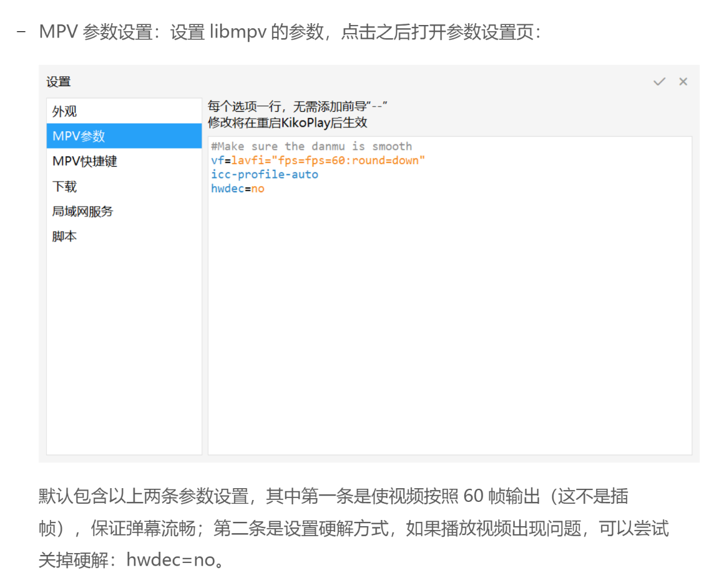Click the hint 修改将在重启KikoPlay后生效
Screen dimensions: 709x588
288,122
